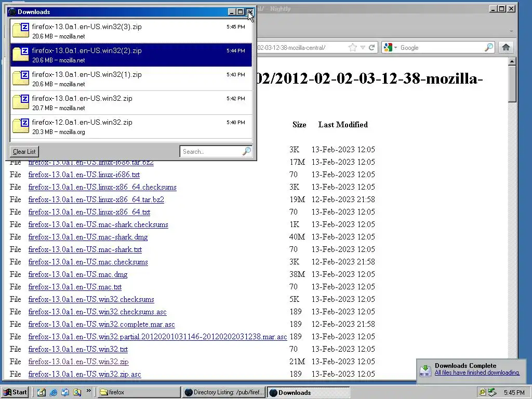Click the magnifier icon in the Downloads search box
The image size is (532, 399).
[247, 151]
